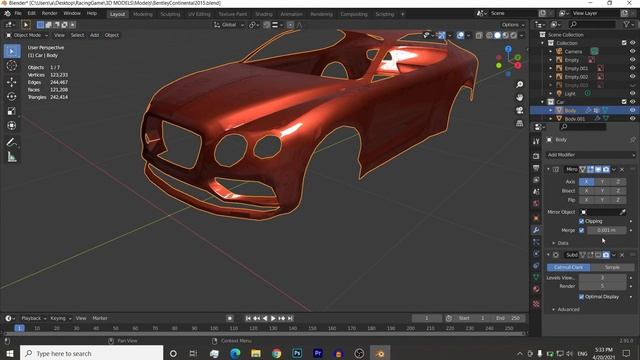Image resolution: width=640 pixels, height=360 pixels.
Task: Jump to timeline start frame
Action: coord(248,318)
